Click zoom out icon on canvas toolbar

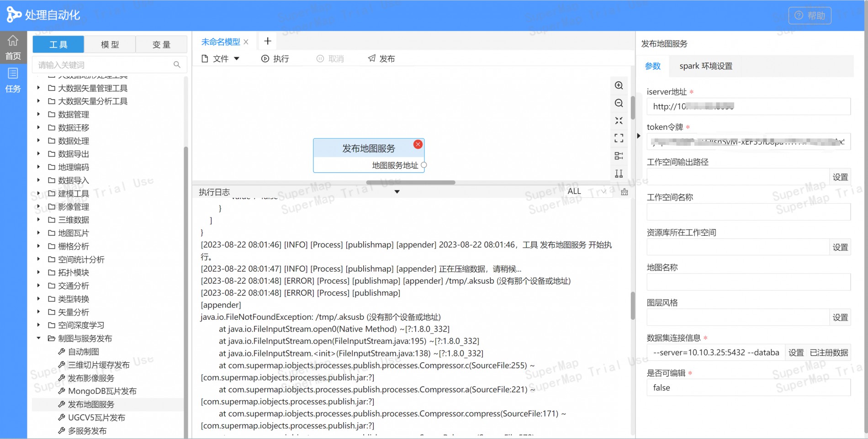coord(619,103)
